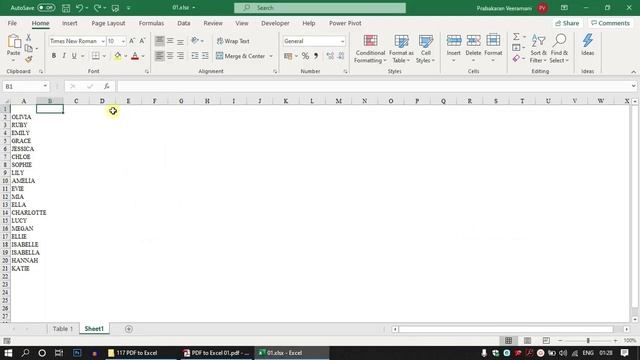This screenshot has width=640, height=360.
Task: Center-align the cell text horizontally
Action: (170, 56)
